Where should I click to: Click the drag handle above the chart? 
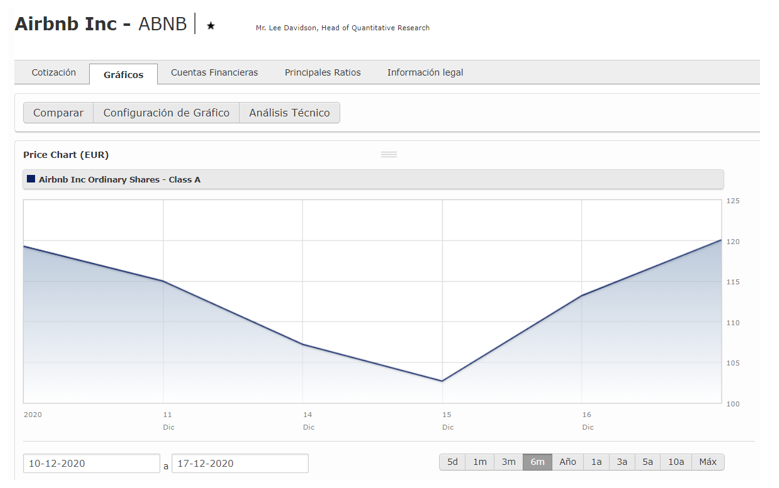coord(389,154)
